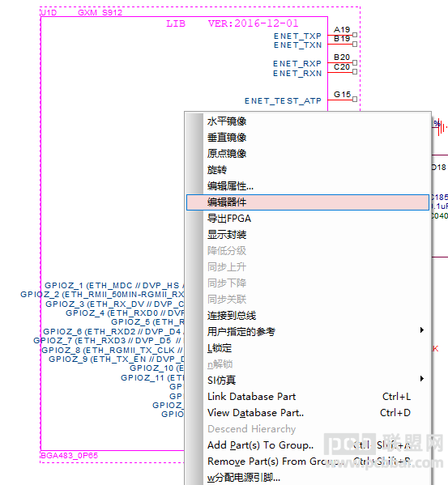Click pin B19 endpoint of ENET_TXN
Viewport: 448px width, 485px height.
click(x=355, y=44)
